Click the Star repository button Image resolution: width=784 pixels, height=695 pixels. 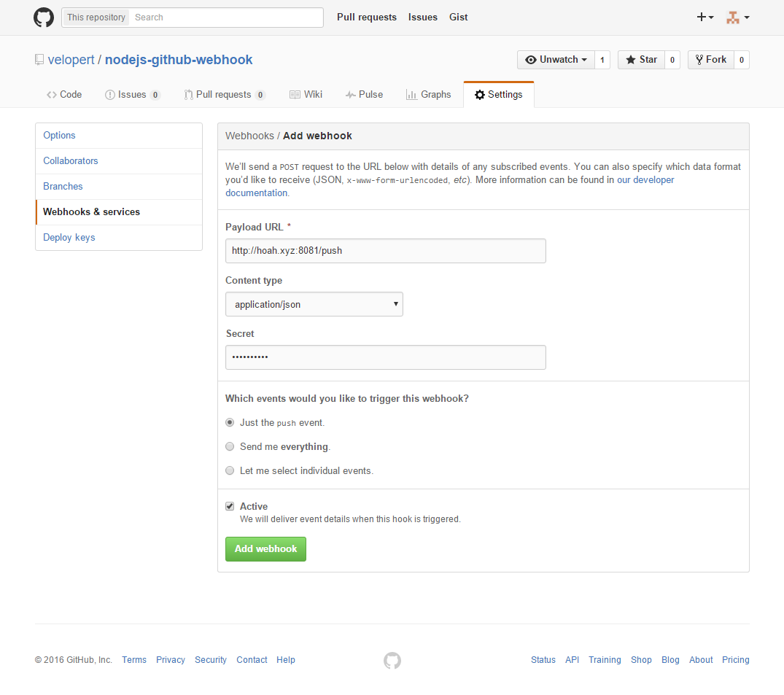tap(640, 60)
